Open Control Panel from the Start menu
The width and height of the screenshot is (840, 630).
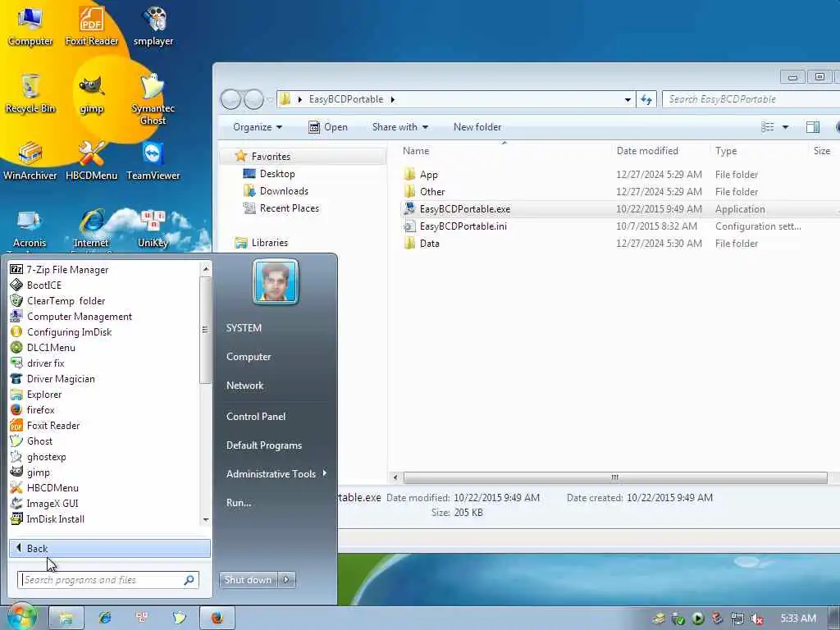(256, 416)
